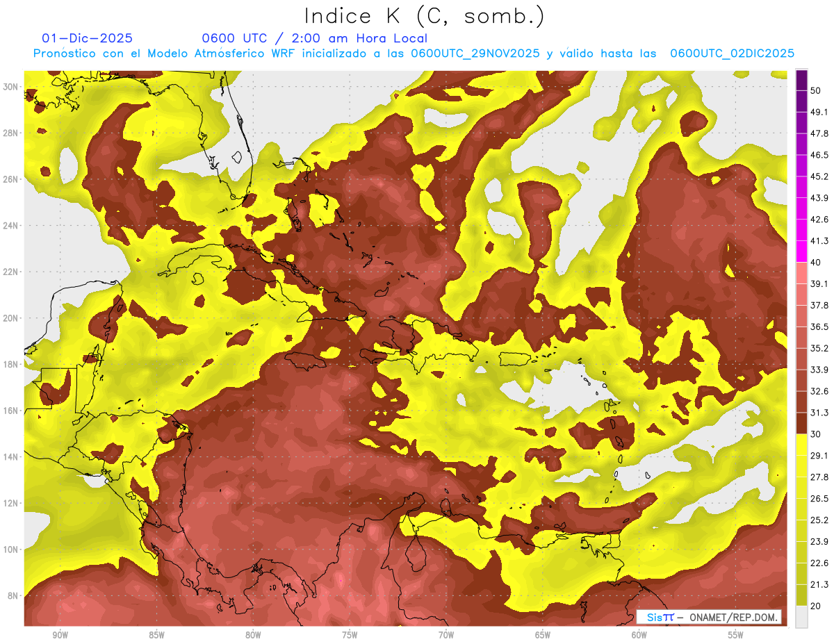Click the '16N' latitude label
This screenshot has width=834, height=644.
(x=12, y=411)
